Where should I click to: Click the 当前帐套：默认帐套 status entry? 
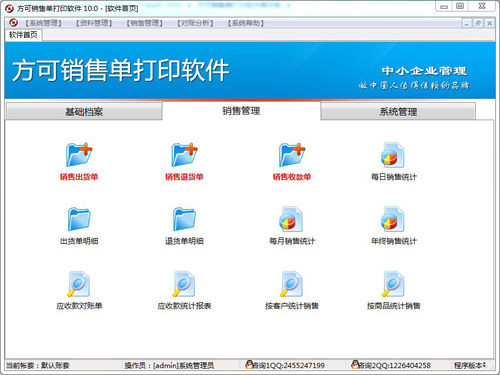coord(38,366)
